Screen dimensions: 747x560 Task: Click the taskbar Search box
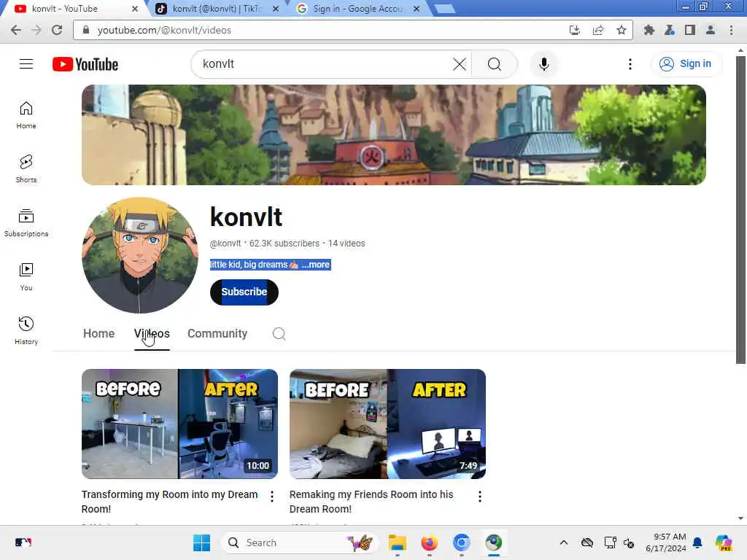point(299,542)
